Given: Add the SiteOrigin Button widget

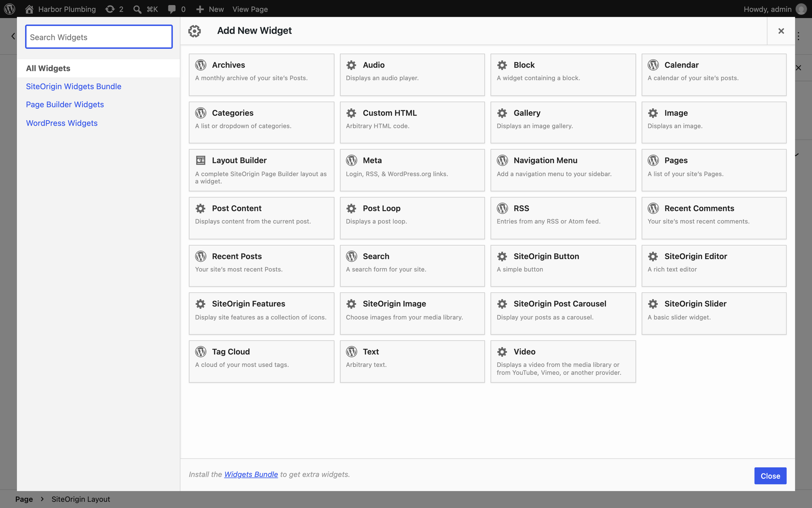Looking at the screenshot, I should [x=563, y=266].
